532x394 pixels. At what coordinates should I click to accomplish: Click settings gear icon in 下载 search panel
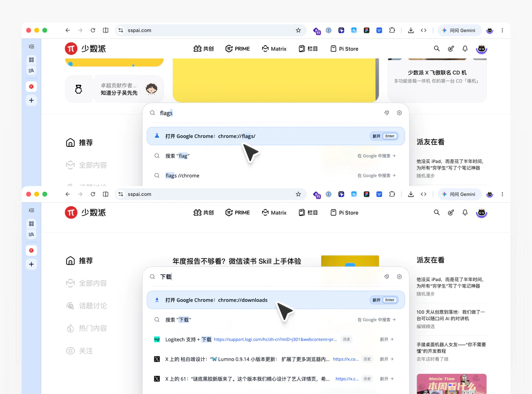coord(399,277)
